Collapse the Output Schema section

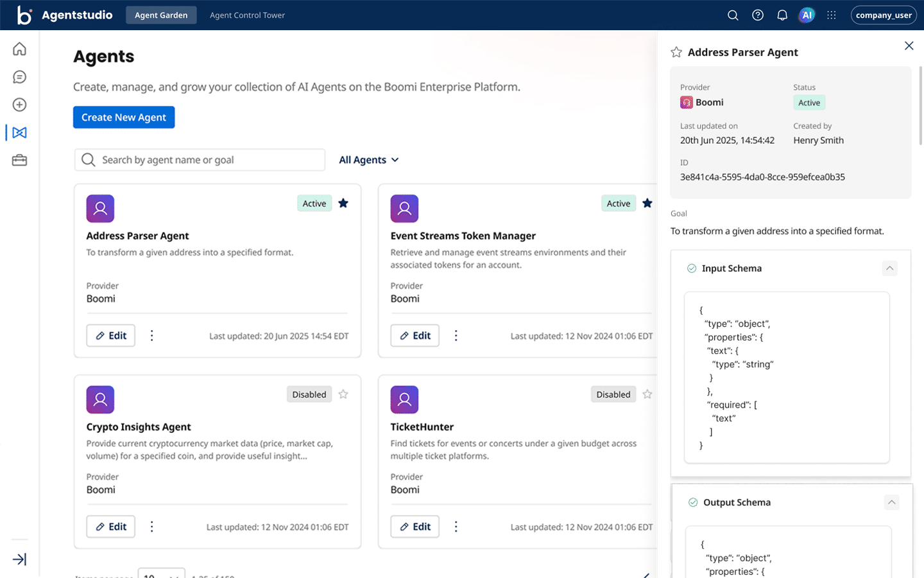891,502
